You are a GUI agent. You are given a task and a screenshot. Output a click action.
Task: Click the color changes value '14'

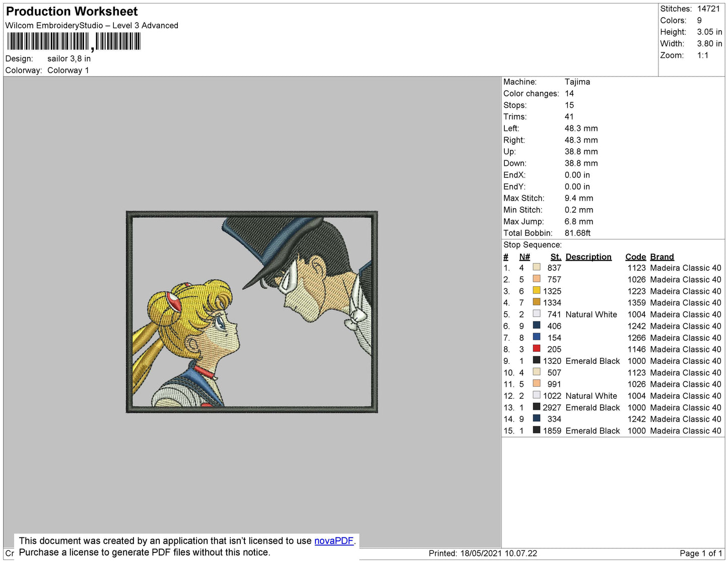pos(569,94)
